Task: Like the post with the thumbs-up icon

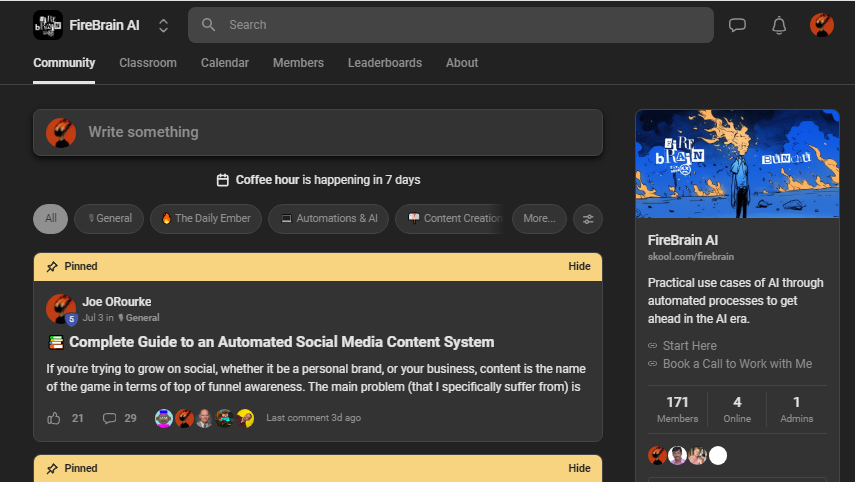Action: (53, 418)
